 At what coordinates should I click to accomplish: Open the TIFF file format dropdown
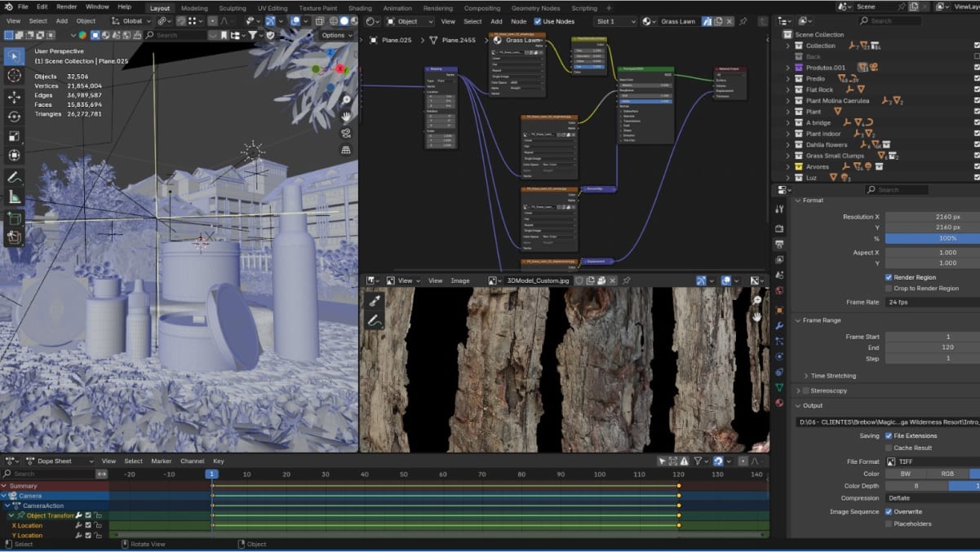(x=930, y=461)
